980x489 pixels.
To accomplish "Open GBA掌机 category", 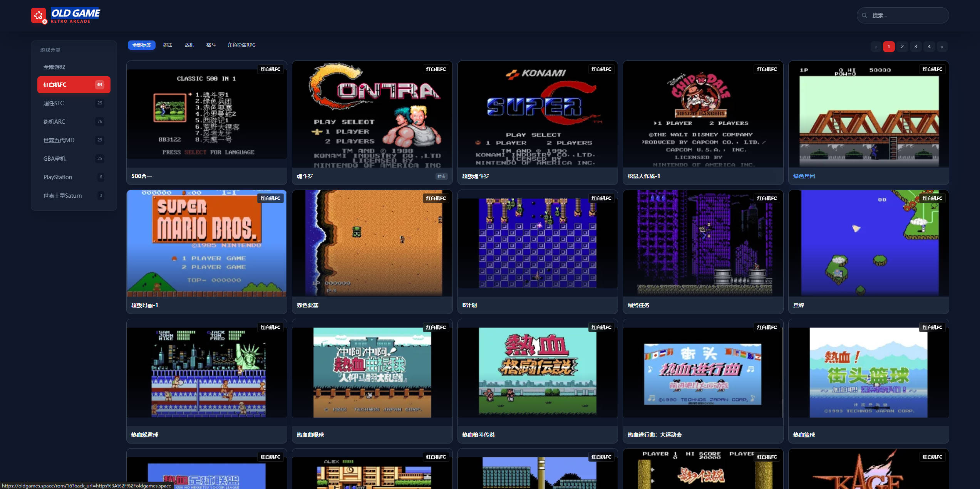I will [74, 159].
